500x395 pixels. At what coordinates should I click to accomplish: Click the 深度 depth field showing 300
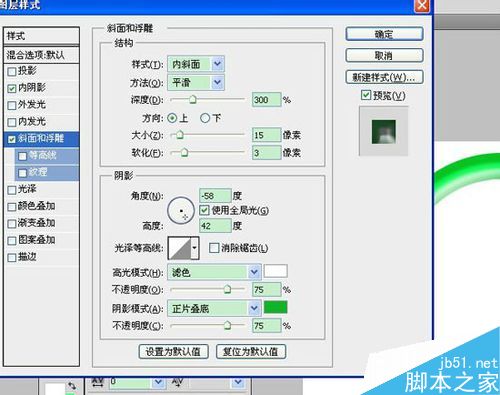(266, 100)
